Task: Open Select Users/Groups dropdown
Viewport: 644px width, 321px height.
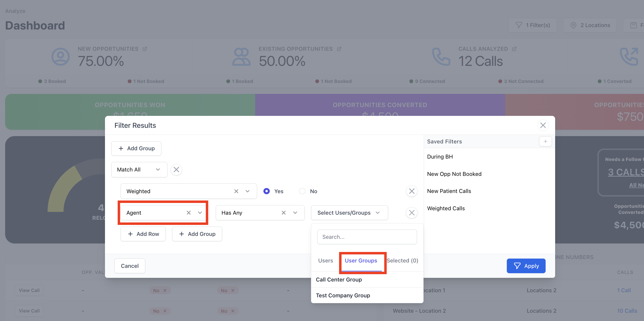Action: (x=349, y=213)
